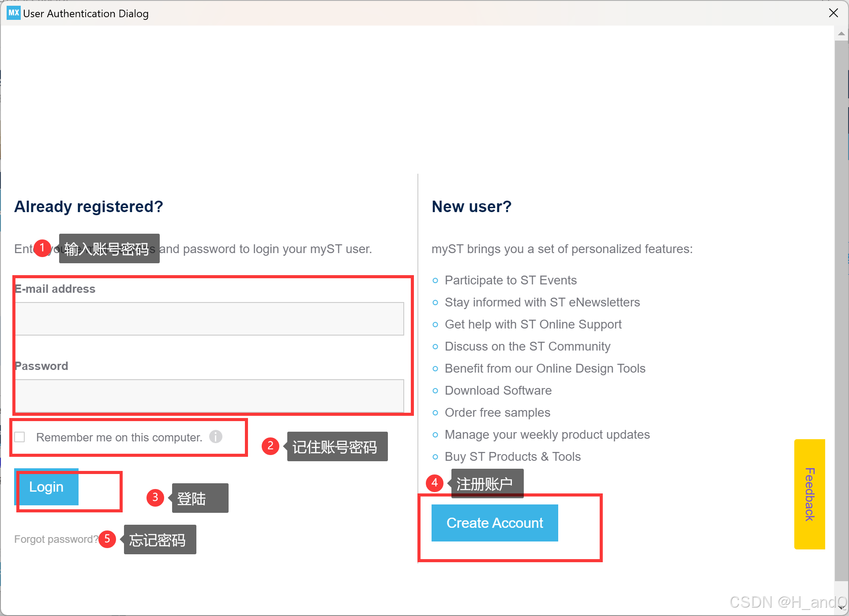
Task: Click the scrollbar up arrow
Action: coord(841,34)
